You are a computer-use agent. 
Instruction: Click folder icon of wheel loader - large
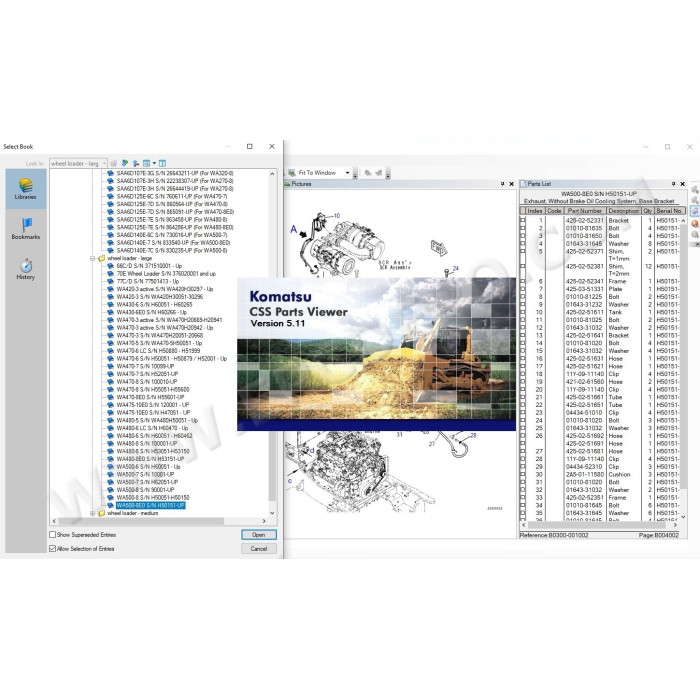(101, 258)
